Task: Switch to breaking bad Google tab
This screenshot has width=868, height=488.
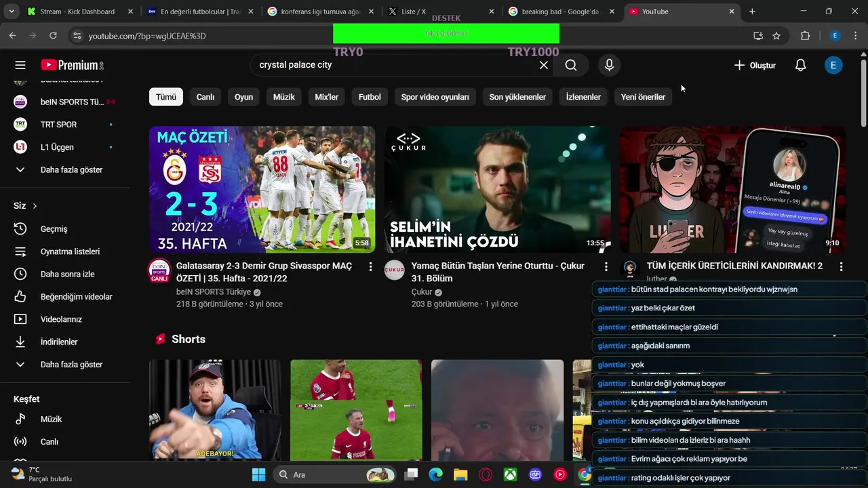Action: coord(561,12)
